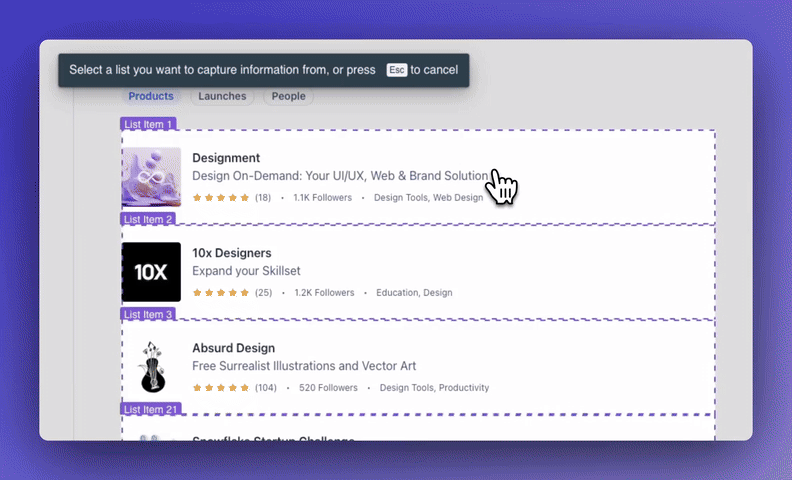Viewport: 792px width, 480px height.
Task: Open the Education, Design category link
Action: click(414, 293)
